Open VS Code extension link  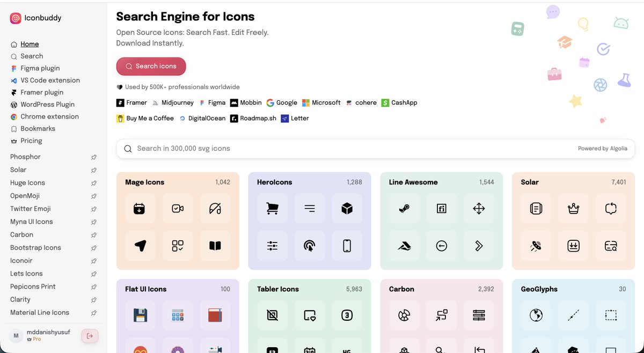50,80
